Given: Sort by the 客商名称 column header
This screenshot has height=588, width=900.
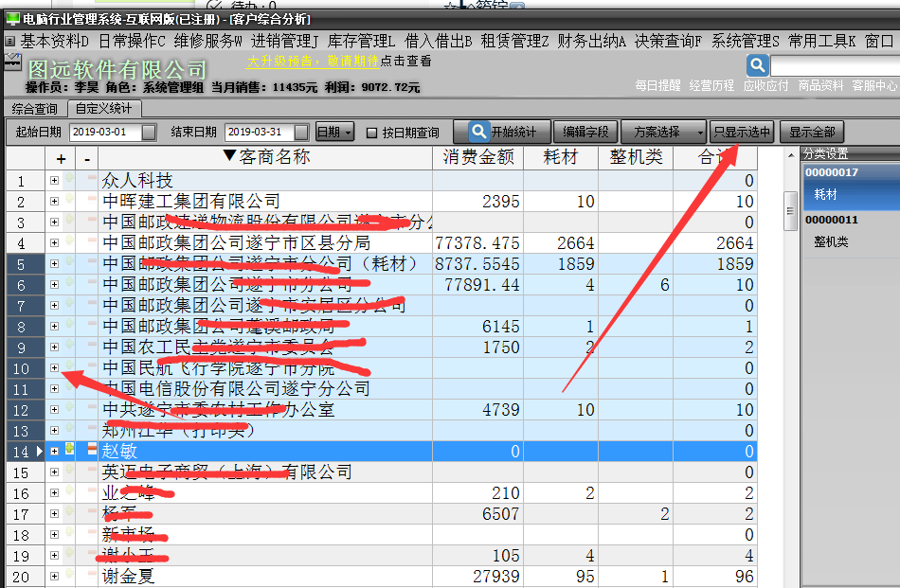Looking at the screenshot, I should [265, 158].
